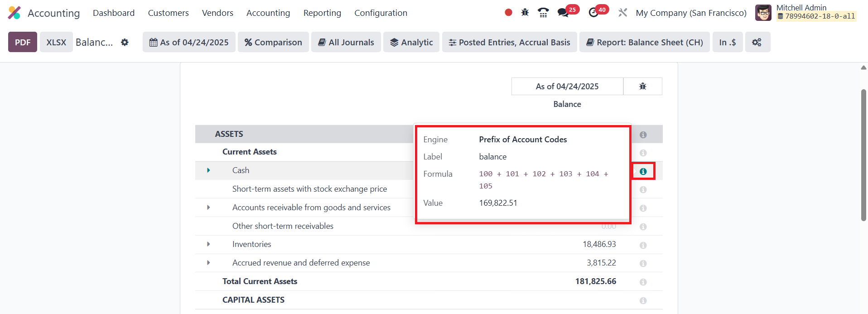Export the report as XLSX
Screen dimensions: 868x314
[x=56, y=42]
